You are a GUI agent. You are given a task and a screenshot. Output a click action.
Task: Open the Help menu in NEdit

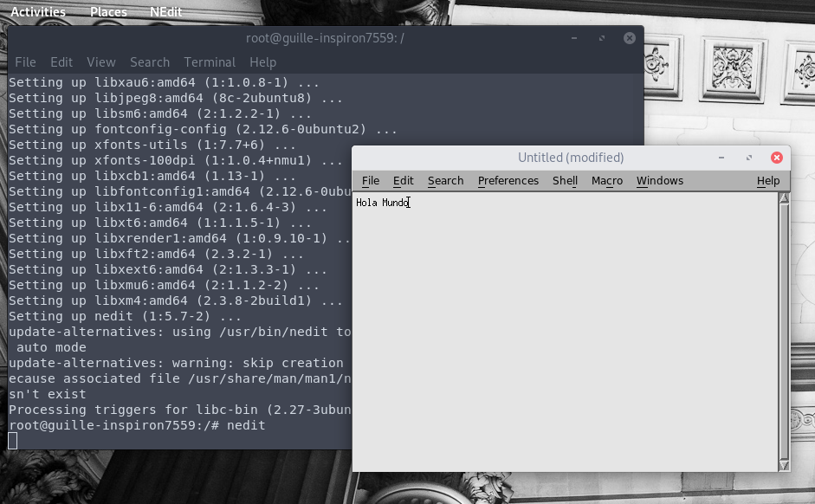(768, 181)
